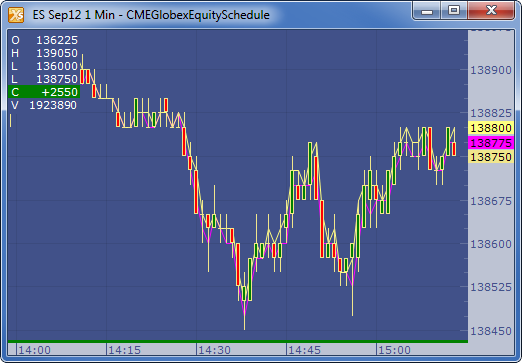The width and height of the screenshot is (522, 363).
Task: Click the 15:00 time axis label
Action: click(x=394, y=350)
